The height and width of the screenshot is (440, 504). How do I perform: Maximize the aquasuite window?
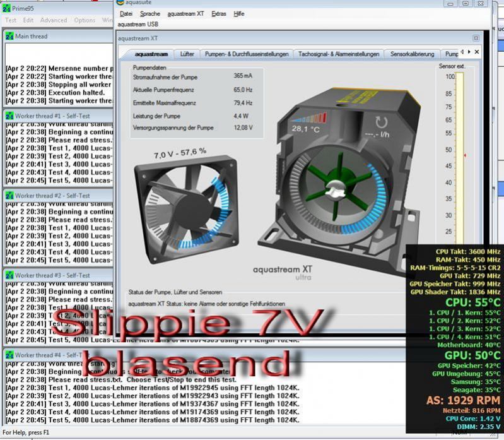[x=465, y=3]
